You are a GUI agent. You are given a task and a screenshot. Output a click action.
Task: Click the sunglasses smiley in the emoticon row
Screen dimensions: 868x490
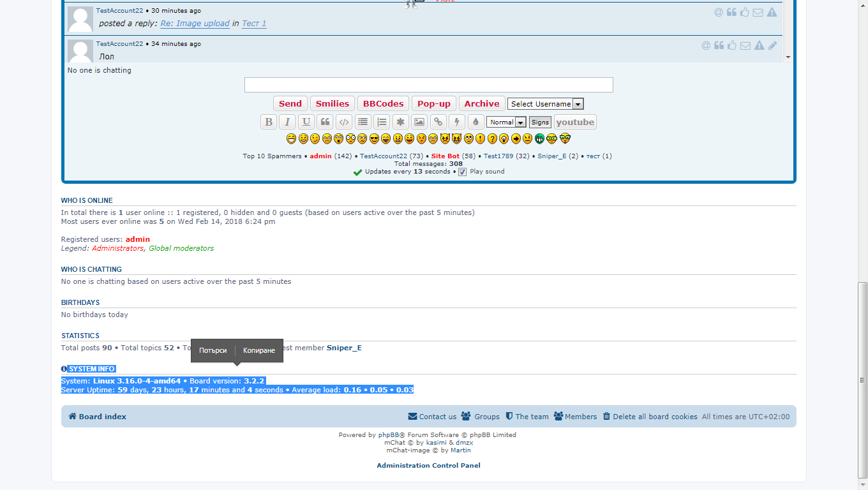[374, 138]
